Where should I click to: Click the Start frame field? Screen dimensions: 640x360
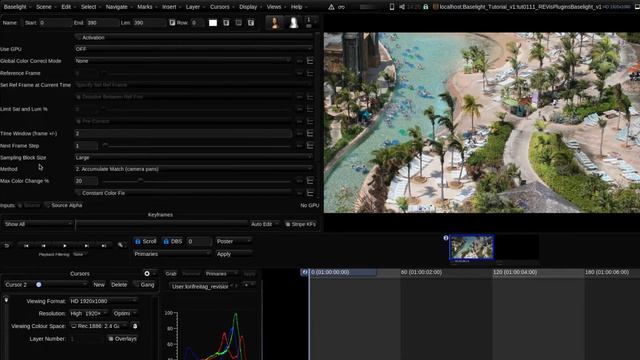[x=55, y=23]
